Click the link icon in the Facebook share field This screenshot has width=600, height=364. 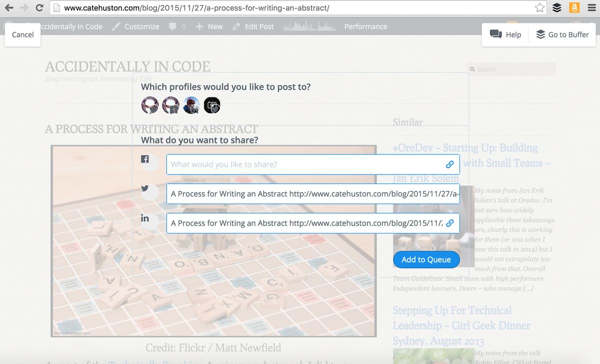[449, 164]
